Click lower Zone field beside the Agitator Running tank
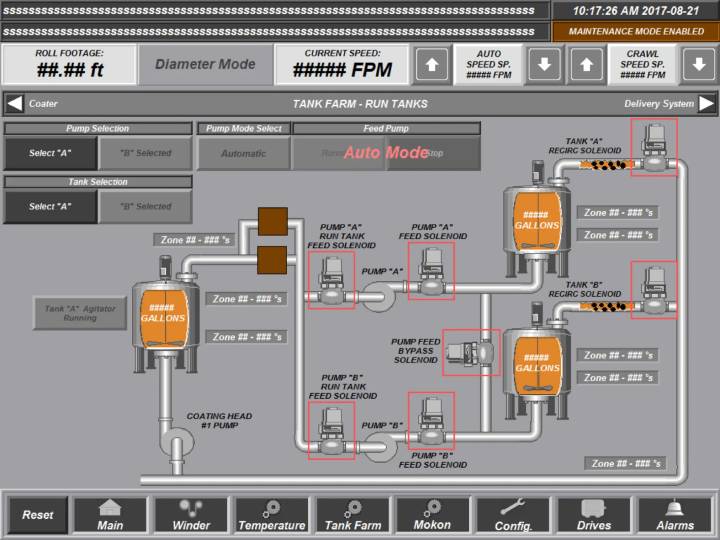 [246, 337]
